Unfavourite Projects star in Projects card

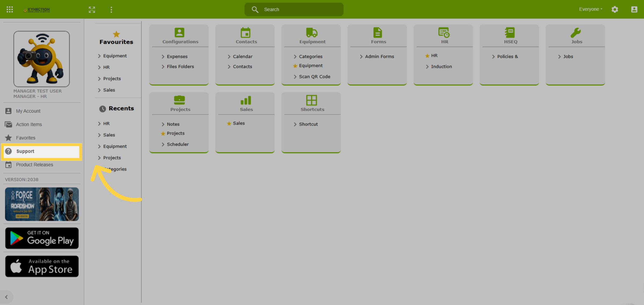[163, 133]
